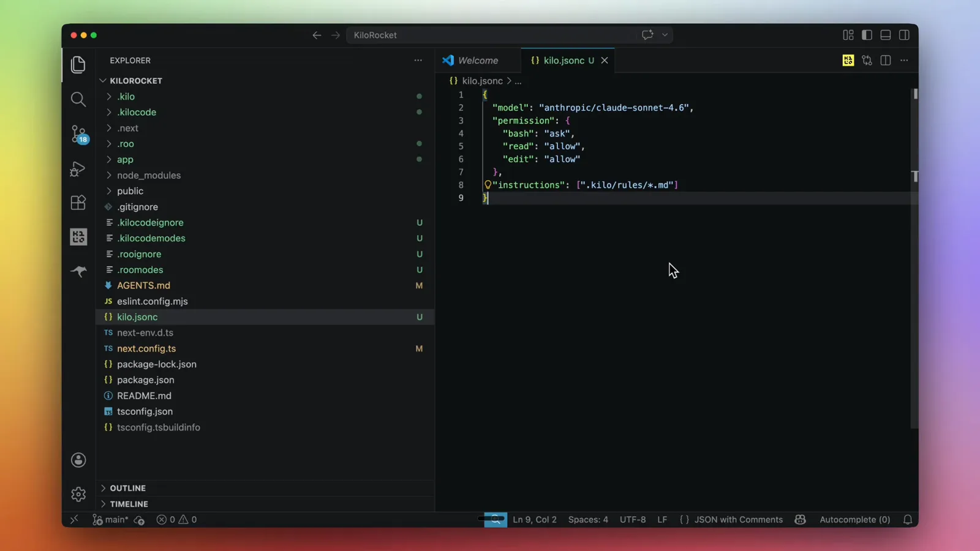Click the Copilot status icon

pos(800,520)
